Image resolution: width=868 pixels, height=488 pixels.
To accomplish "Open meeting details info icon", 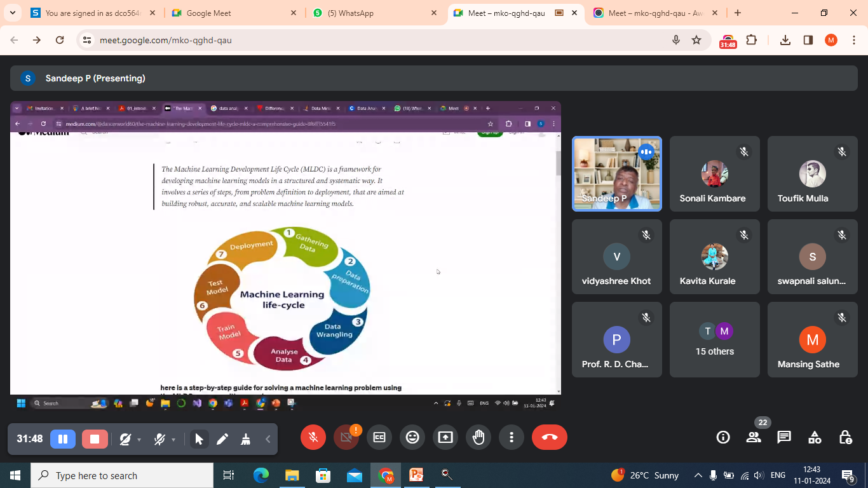I will tap(723, 437).
